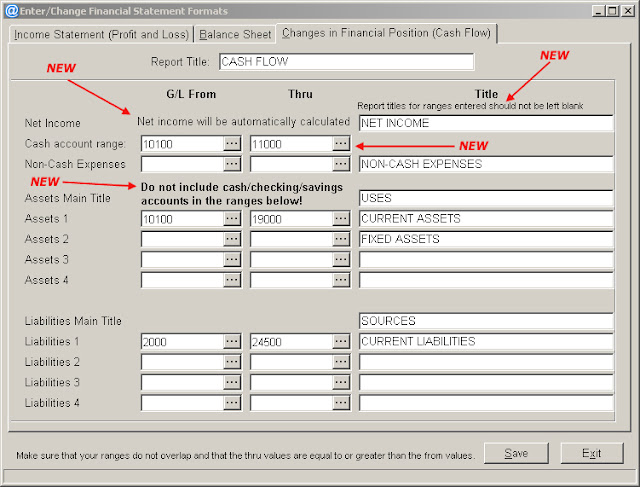Viewport: 640px width, 487px height.
Task: Switch to Balance Sheet tab
Action: click(x=235, y=34)
